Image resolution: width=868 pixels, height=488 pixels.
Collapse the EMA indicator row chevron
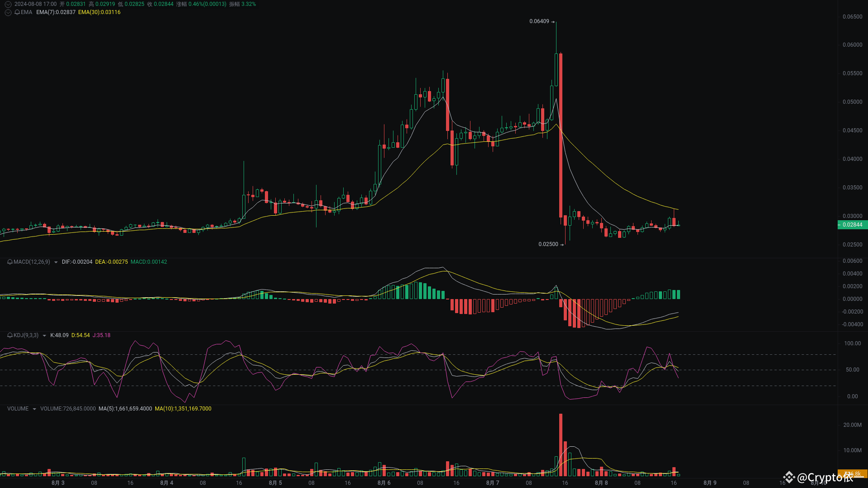[7, 13]
